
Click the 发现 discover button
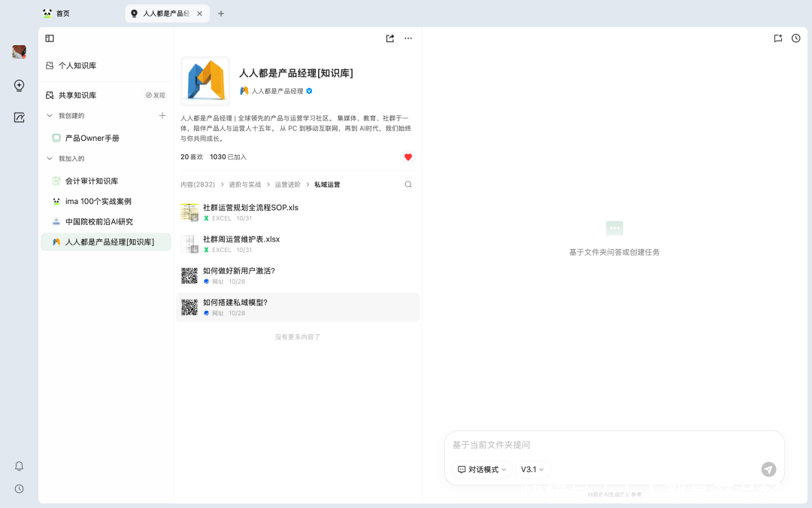155,96
